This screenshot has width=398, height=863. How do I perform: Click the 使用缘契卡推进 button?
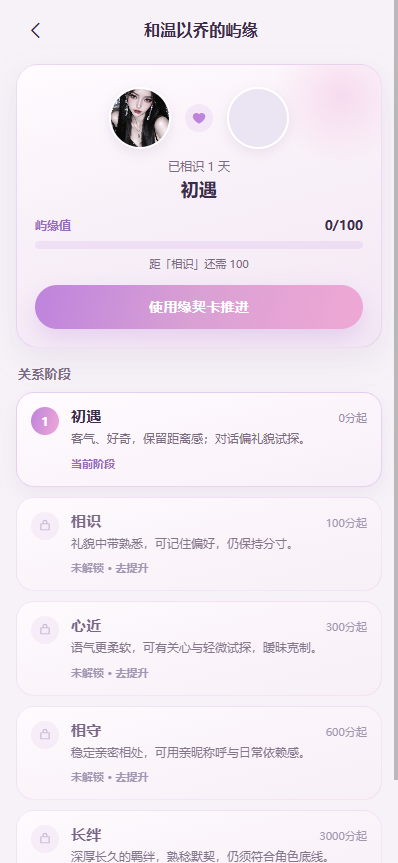(x=199, y=307)
